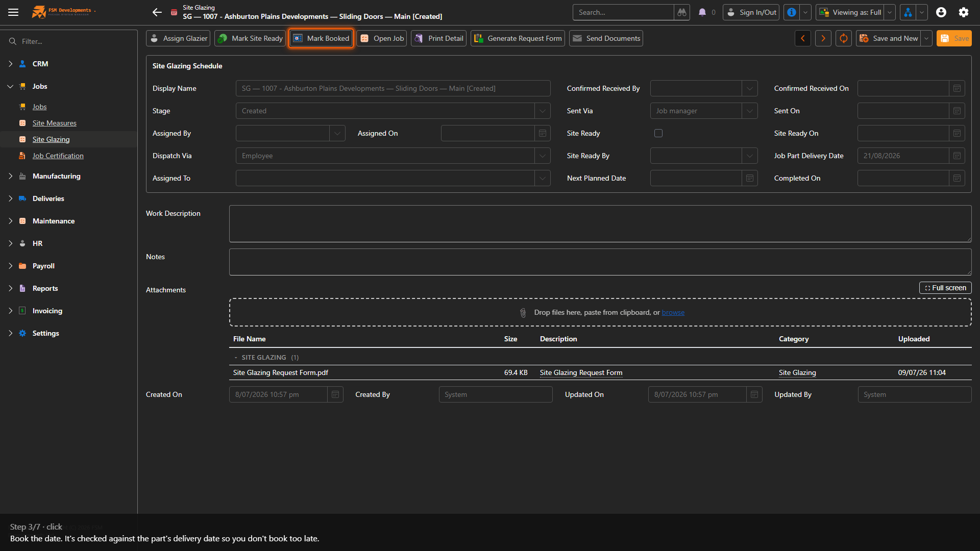Open Job Certification in sidebar
The height and width of the screenshot is (551, 980).
point(58,156)
